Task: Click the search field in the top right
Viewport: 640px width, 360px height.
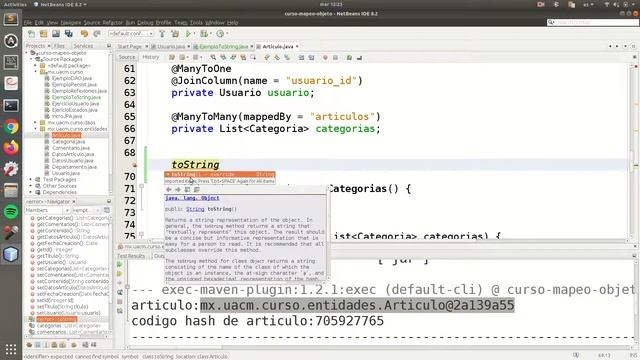Action: 593,22
